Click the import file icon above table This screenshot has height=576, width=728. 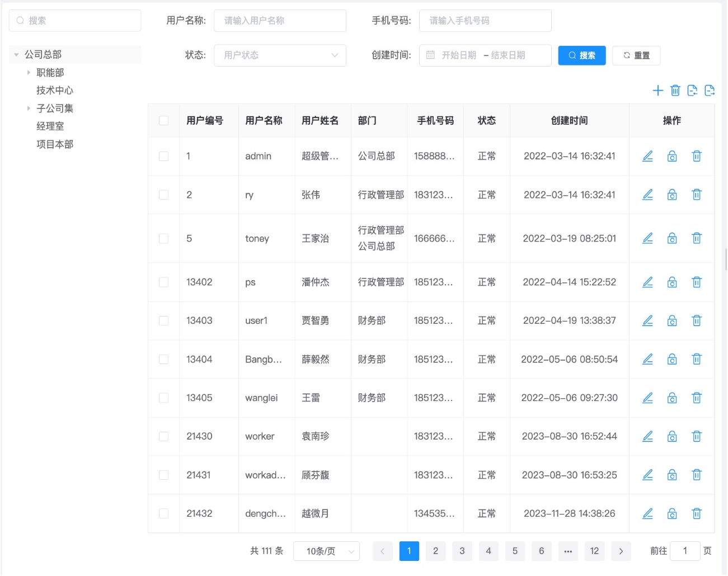692,91
